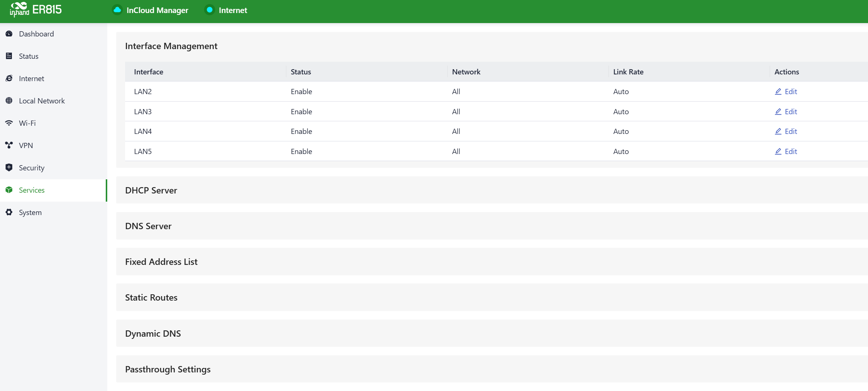
Task: Click the Internet globe icon in sidebar
Action: [x=9, y=78]
